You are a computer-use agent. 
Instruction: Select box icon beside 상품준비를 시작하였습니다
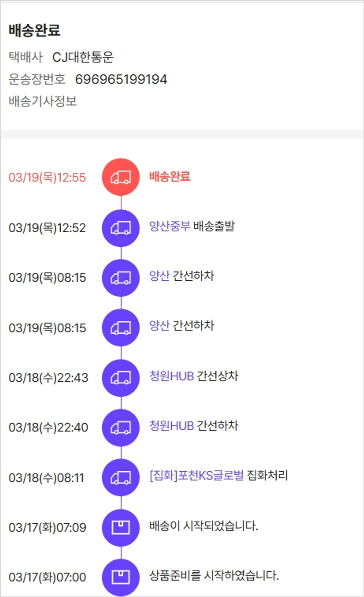(121, 577)
